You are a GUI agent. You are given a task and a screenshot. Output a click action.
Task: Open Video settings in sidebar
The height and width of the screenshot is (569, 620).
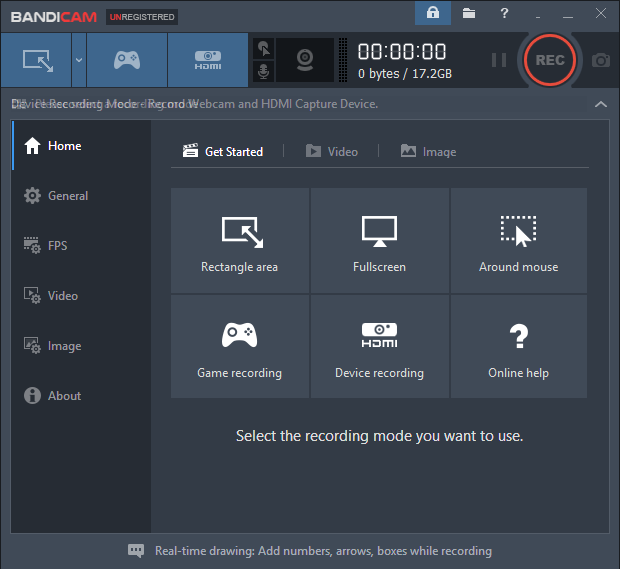point(82,295)
